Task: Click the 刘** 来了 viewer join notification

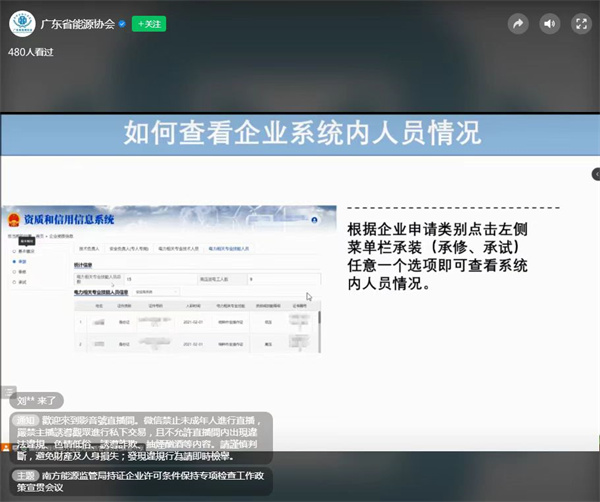Action: 40,400
